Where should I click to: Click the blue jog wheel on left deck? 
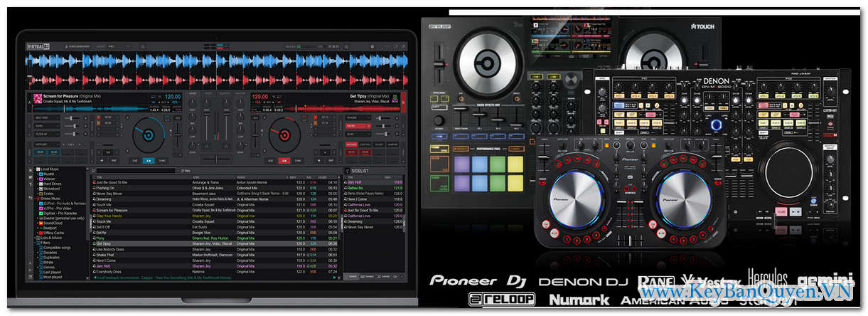click(x=149, y=135)
